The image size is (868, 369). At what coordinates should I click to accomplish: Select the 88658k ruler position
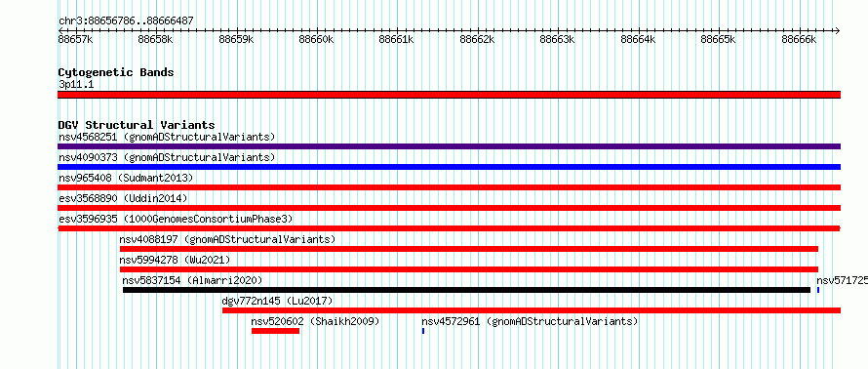[155, 39]
